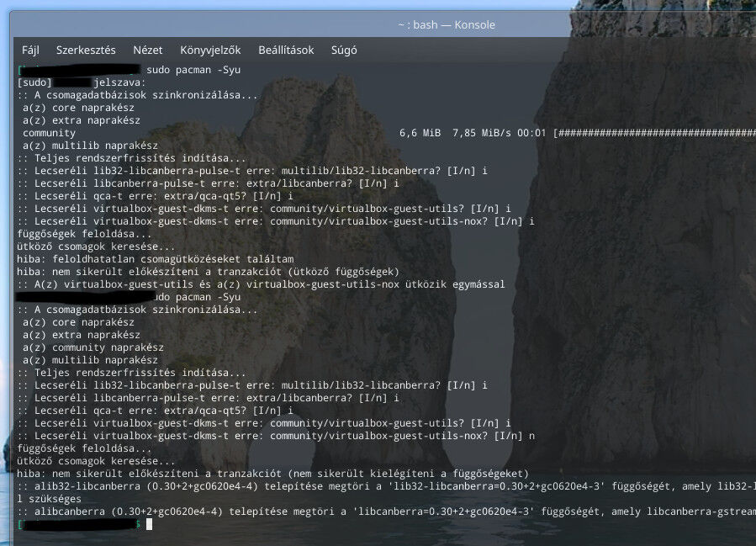Click the '~ : bash — Konsole' window title
756x546 pixels.
point(447,24)
